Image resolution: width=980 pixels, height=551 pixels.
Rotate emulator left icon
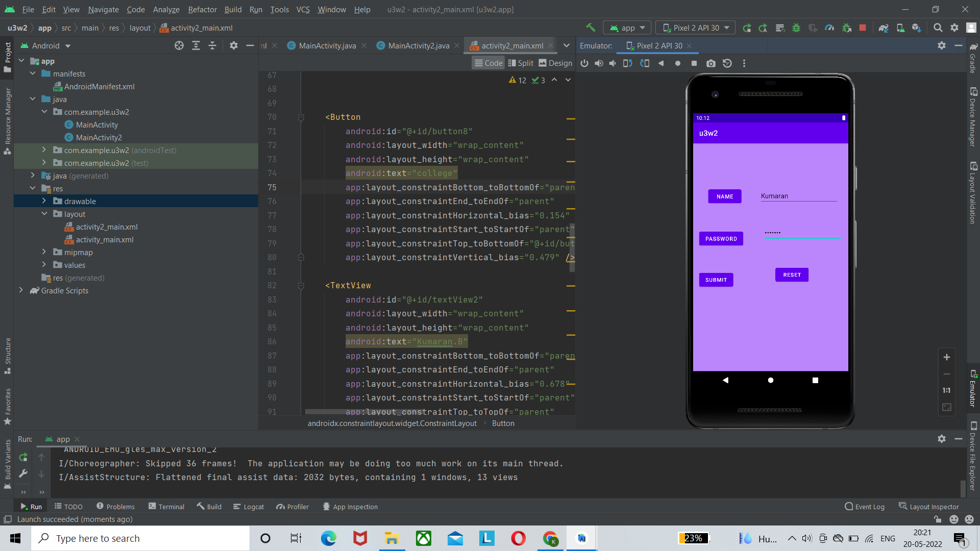(628, 63)
